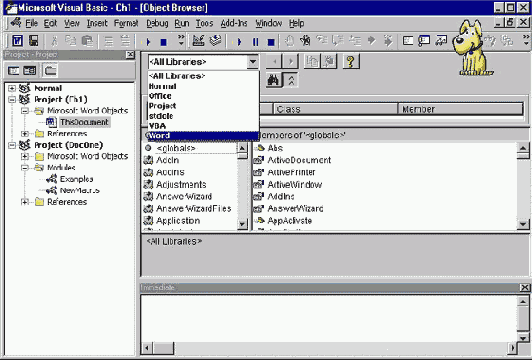
Task: Collapse the Modules folder in Project DocOne
Action: (24, 168)
